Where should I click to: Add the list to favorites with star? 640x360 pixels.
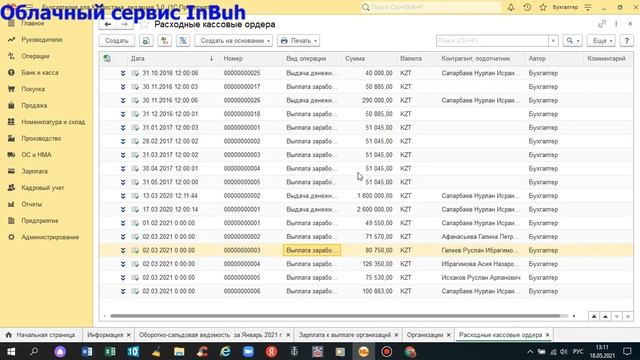click(x=144, y=24)
